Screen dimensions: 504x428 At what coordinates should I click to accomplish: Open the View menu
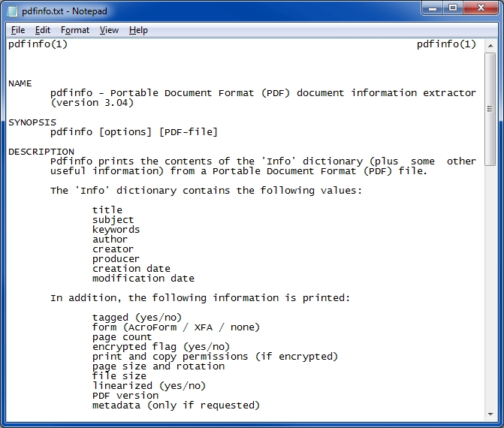[109, 30]
